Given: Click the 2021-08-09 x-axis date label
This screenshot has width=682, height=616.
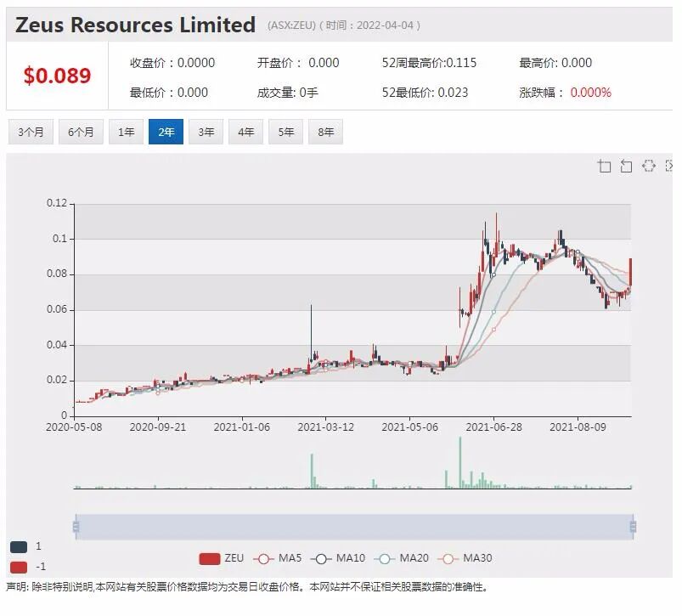Looking at the screenshot, I should 578,427.
